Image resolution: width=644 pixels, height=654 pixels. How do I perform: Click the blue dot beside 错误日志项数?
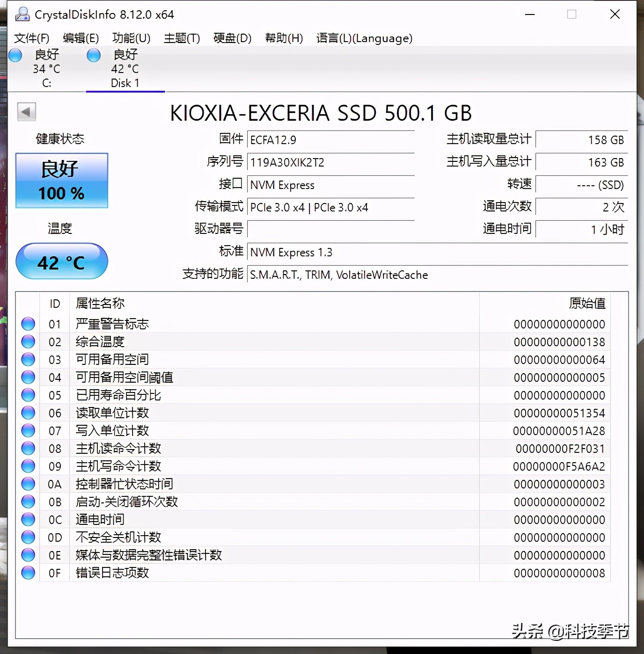(28, 572)
